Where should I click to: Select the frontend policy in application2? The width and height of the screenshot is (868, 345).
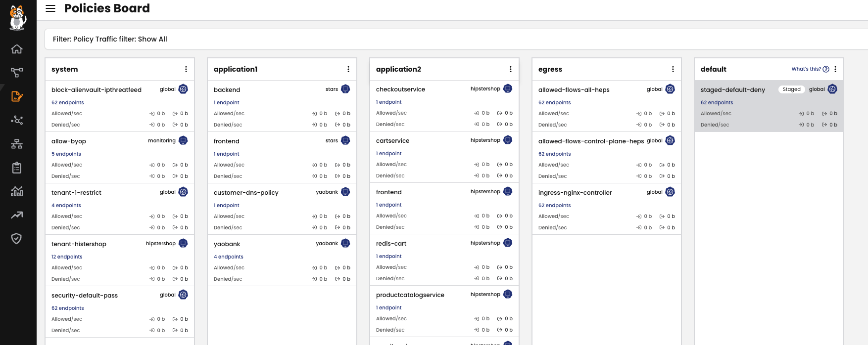pyautogui.click(x=389, y=192)
